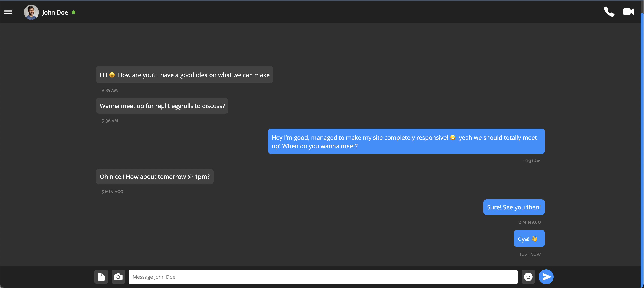Open the camera to send a photo

tap(118, 277)
